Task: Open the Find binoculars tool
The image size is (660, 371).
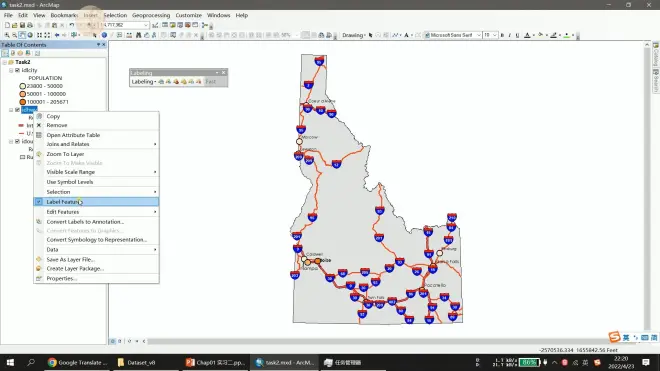Action: click(x=138, y=35)
